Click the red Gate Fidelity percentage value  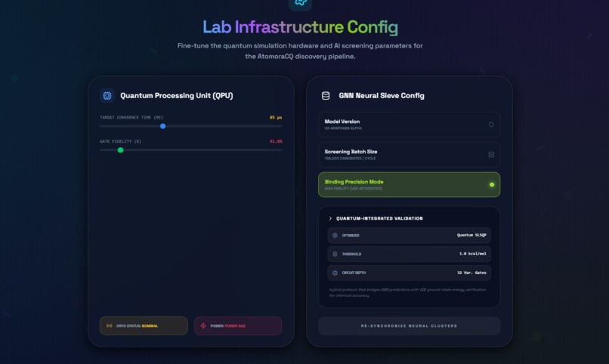(x=276, y=141)
